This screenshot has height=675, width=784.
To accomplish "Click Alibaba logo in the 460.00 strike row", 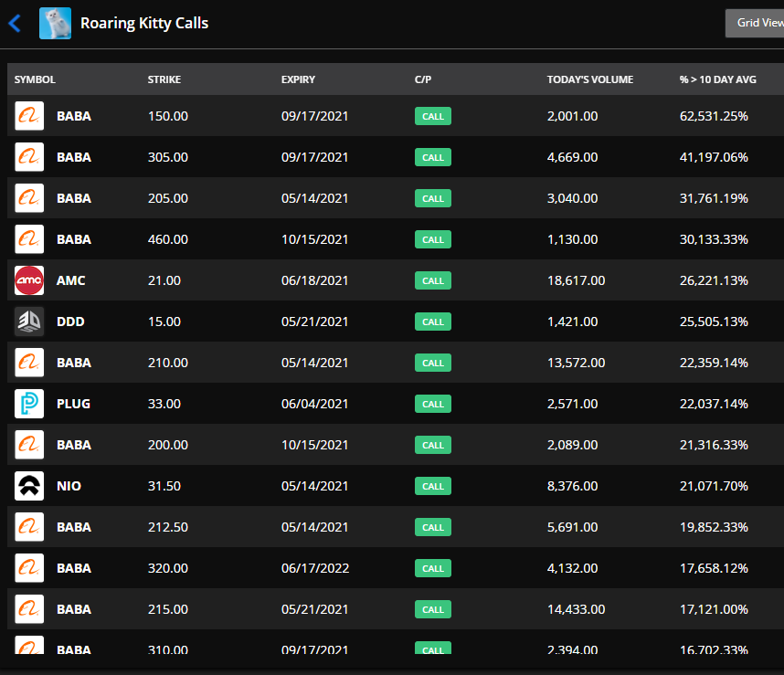I will 29,239.
